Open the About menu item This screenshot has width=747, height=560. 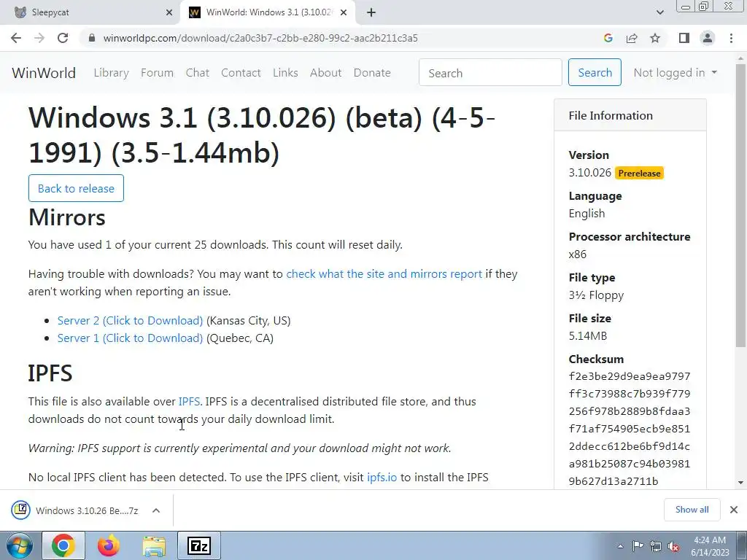326,73
